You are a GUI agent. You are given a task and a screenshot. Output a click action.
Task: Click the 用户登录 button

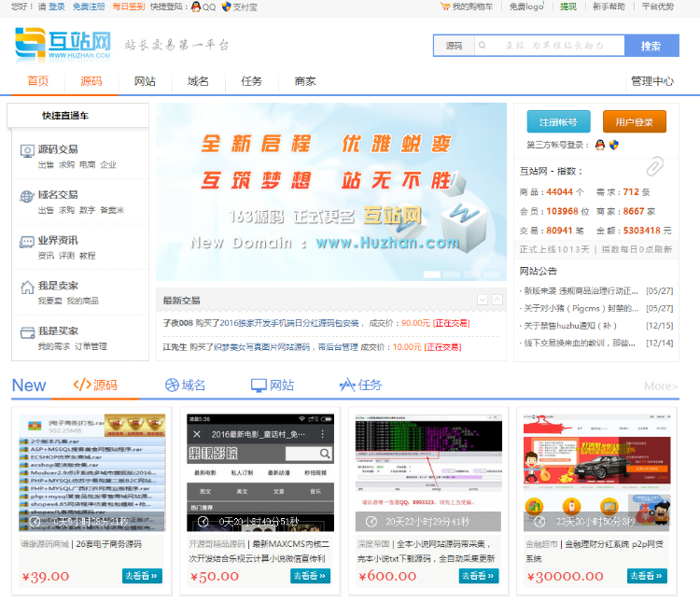tap(635, 122)
